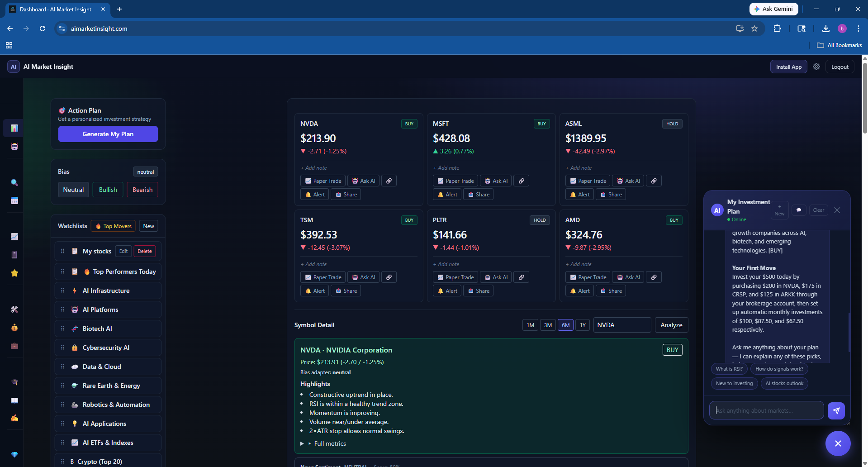868x467 pixels.
Task: Open the magnifying glass search sidebar icon
Action: 14,182
